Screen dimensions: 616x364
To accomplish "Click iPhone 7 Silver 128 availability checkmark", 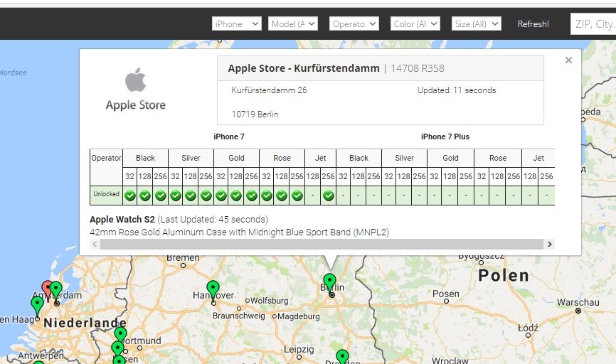I will tap(191, 196).
